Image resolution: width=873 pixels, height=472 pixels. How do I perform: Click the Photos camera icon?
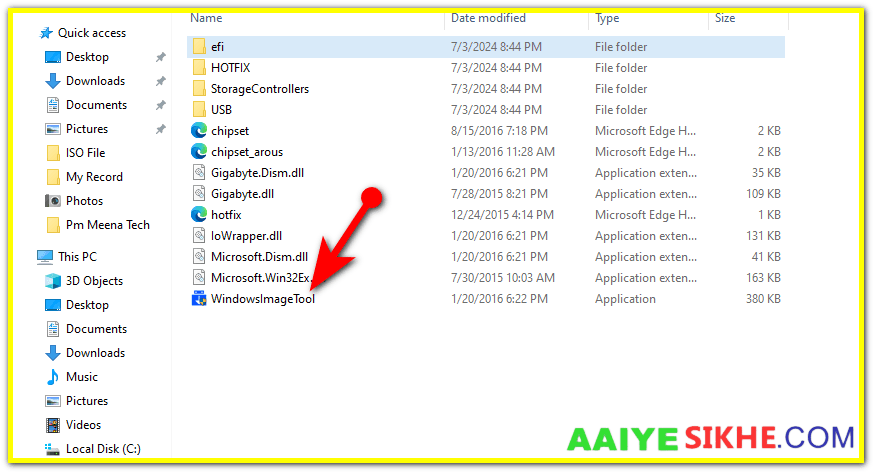pos(53,200)
